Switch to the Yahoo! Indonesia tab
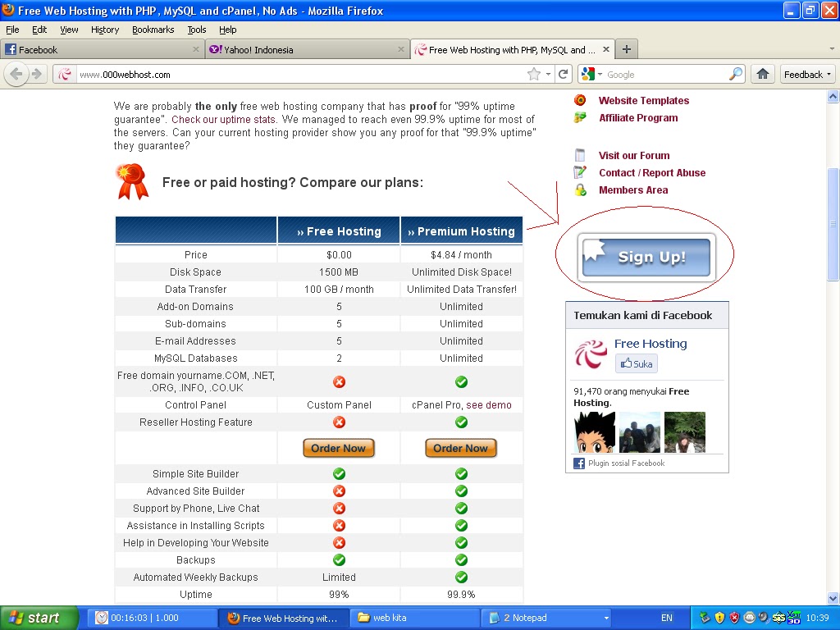This screenshot has width=840, height=630. 308,49
